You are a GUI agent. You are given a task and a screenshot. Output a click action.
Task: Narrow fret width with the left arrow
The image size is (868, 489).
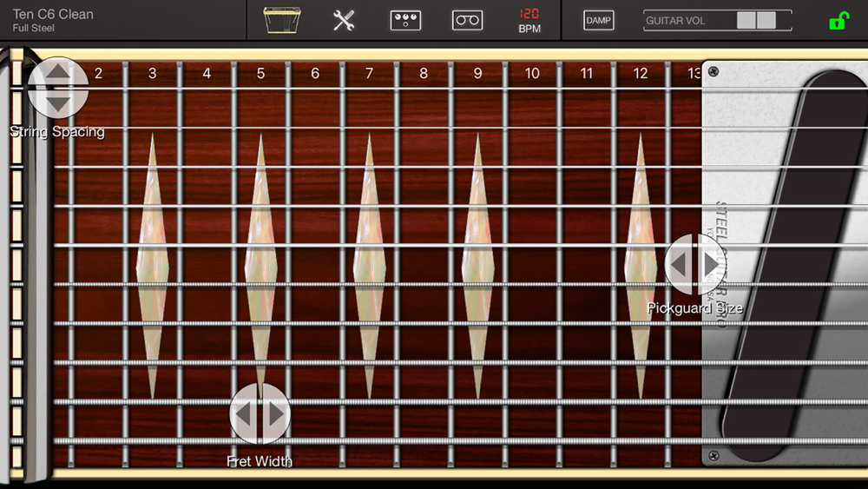click(244, 413)
